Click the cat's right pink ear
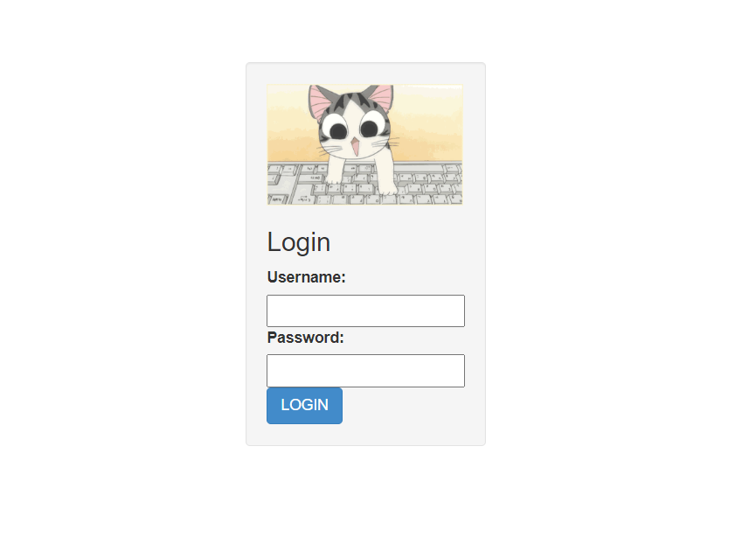 380,96
